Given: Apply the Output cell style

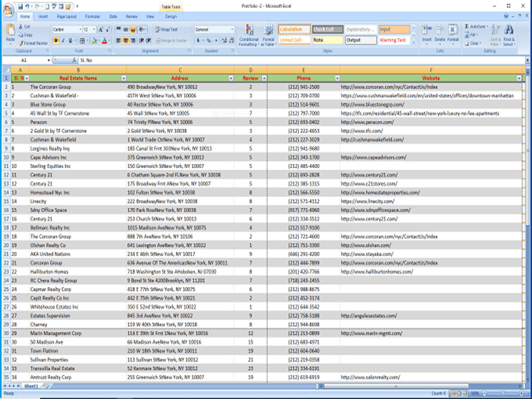Looking at the screenshot, I should click(361, 40).
